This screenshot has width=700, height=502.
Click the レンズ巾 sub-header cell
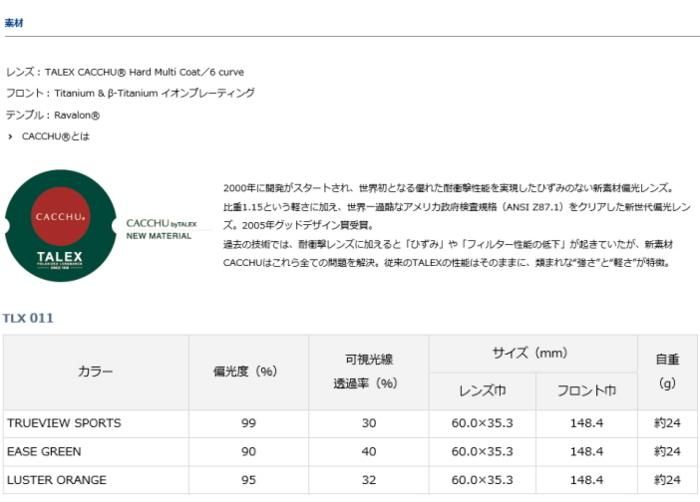[482, 391]
